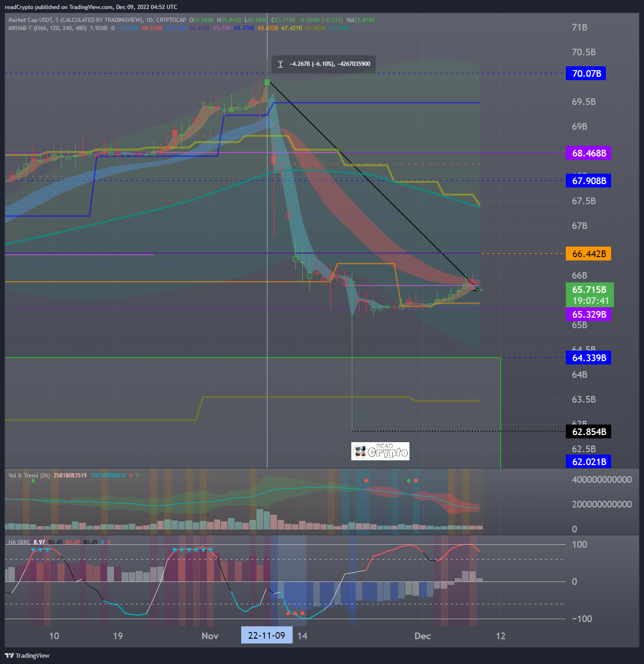Image resolution: width=644 pixels, height=664 pixels.
Task: Click the -100 oscillator axis label
Action: (582, 619)
